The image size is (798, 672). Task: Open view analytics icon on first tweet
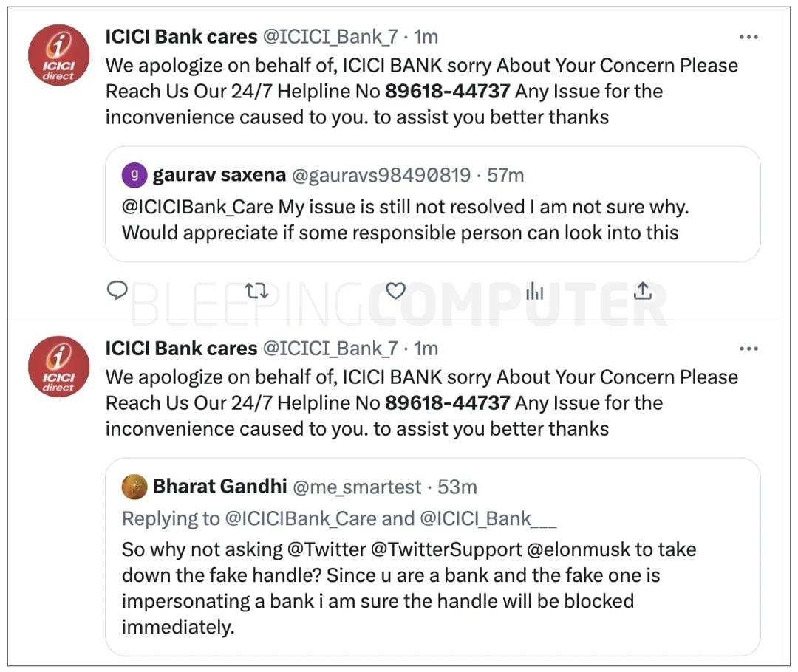534,292
